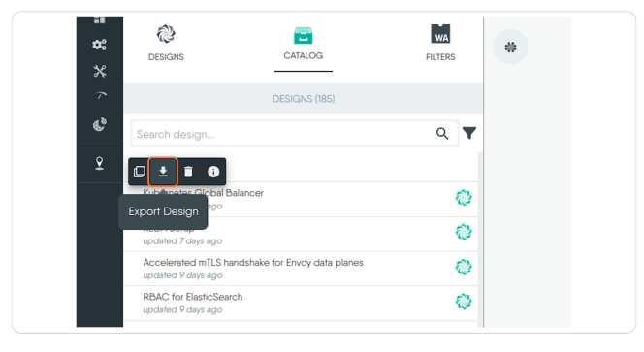The height and width of the screenshot is (352, 644).
Task: Click the location pin sidebar icon
Action: [99, 163]
